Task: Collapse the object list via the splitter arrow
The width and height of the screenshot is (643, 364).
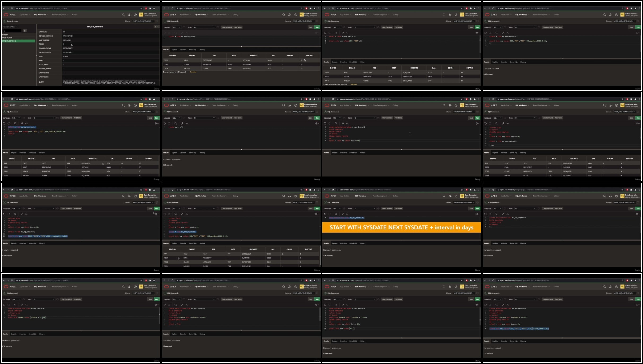Action: coord(37,55)
